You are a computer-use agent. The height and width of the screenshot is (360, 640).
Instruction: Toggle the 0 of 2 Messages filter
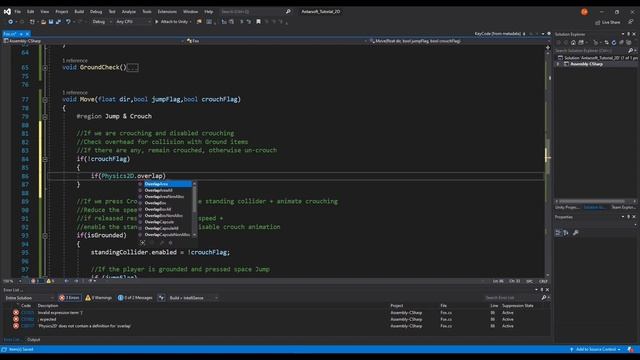(135, 298)
